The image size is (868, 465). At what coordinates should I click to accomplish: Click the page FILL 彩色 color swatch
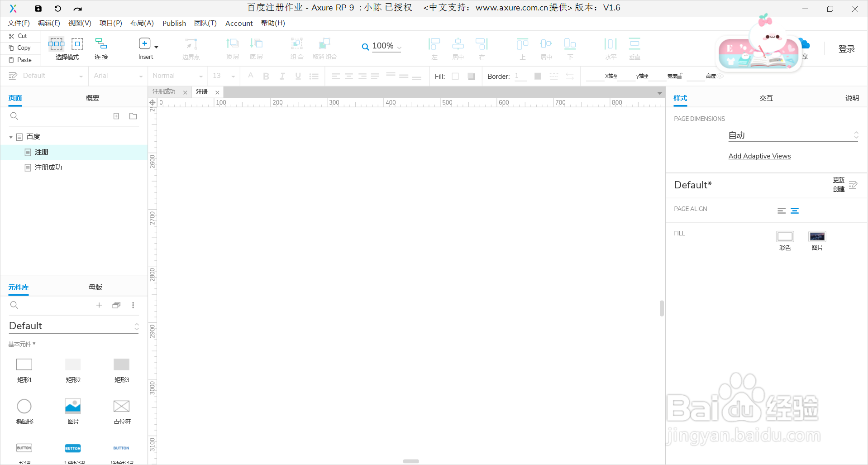pos(785,236)
